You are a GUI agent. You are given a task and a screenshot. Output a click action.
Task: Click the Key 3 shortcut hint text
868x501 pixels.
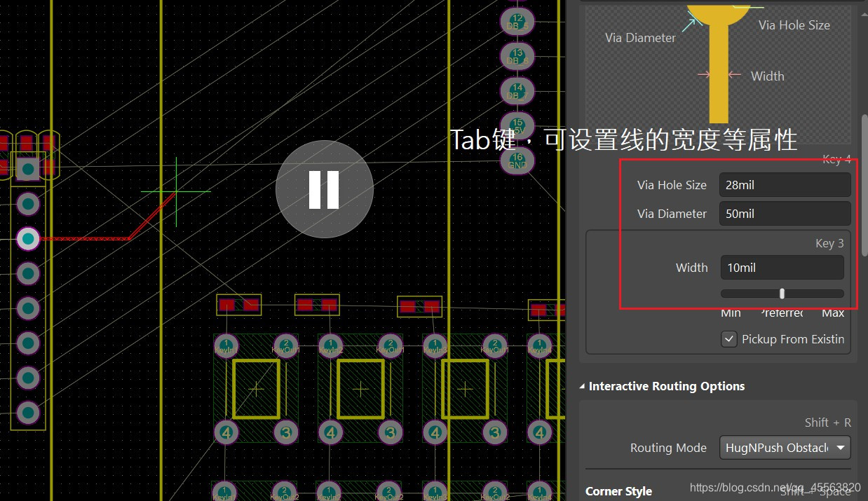click(829, 243)
